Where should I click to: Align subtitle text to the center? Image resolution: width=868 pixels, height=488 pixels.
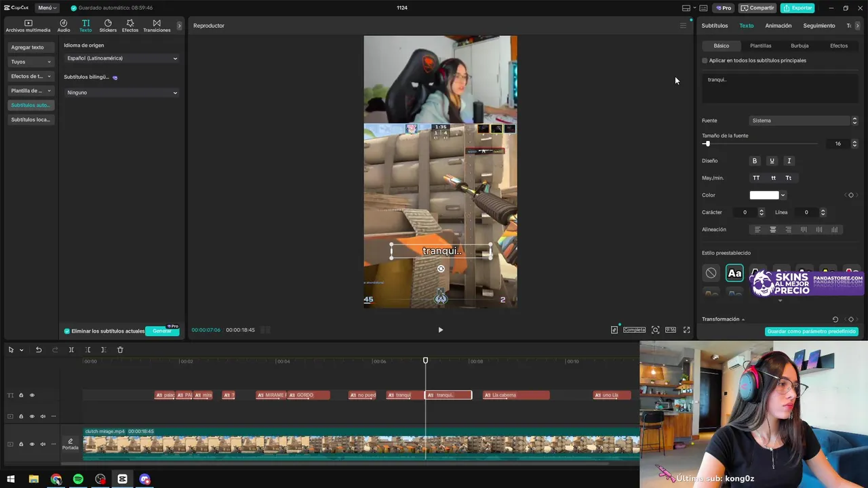[x=772, y=230]
